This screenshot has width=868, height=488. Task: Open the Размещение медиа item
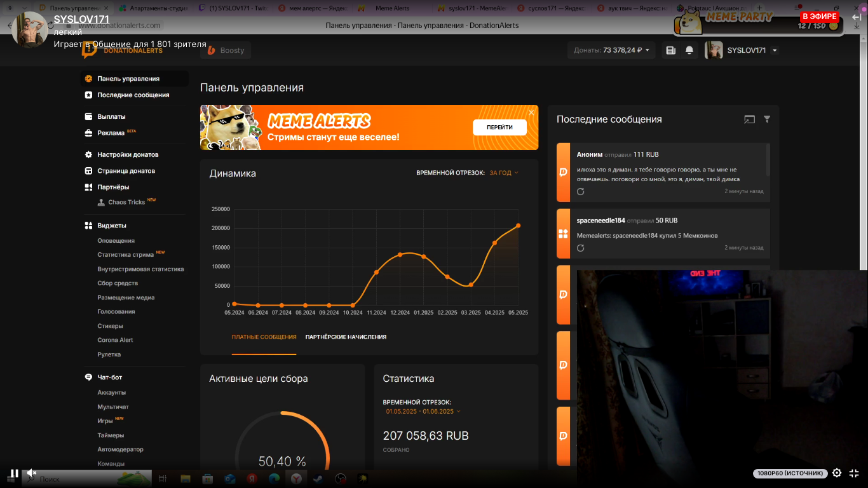126,297
